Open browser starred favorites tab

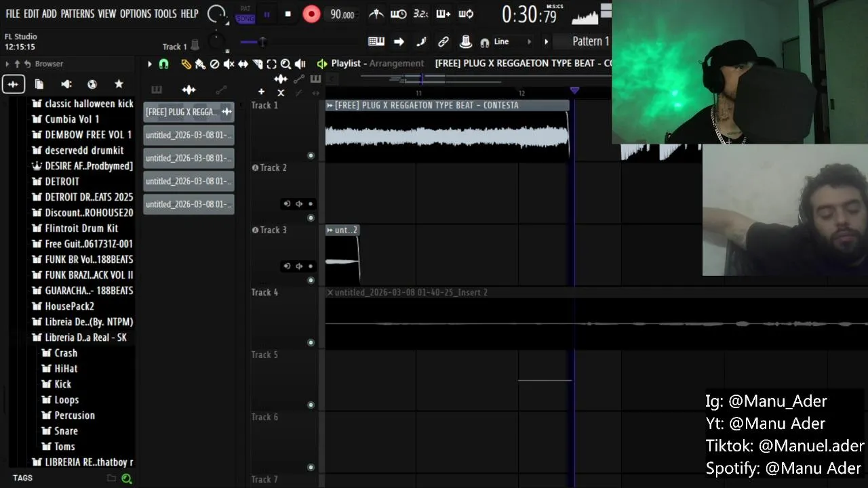click(119, 84)
